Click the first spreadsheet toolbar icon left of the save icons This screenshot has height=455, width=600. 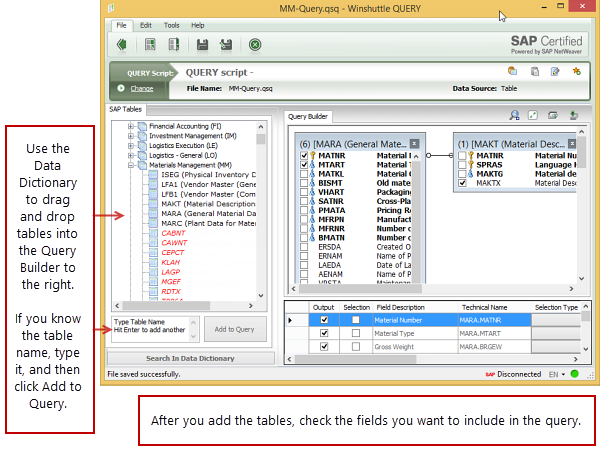pyautogui.click(x=150, y=44)
